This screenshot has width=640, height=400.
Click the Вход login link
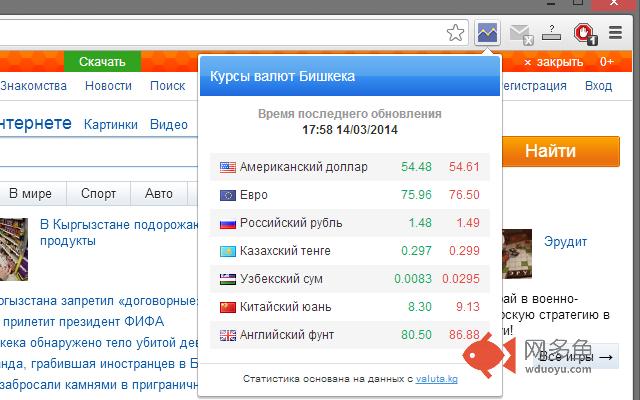point(598,86)
